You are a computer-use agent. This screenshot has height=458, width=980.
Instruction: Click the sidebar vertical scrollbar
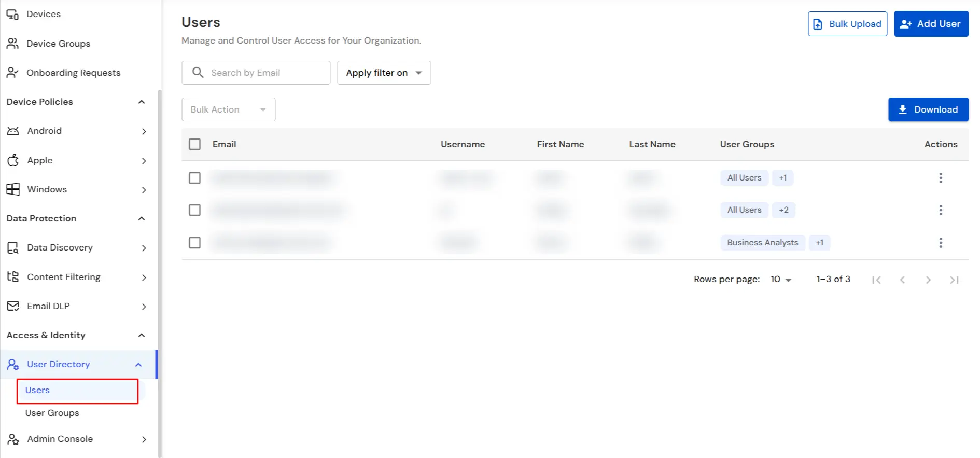tap(159, 274)
